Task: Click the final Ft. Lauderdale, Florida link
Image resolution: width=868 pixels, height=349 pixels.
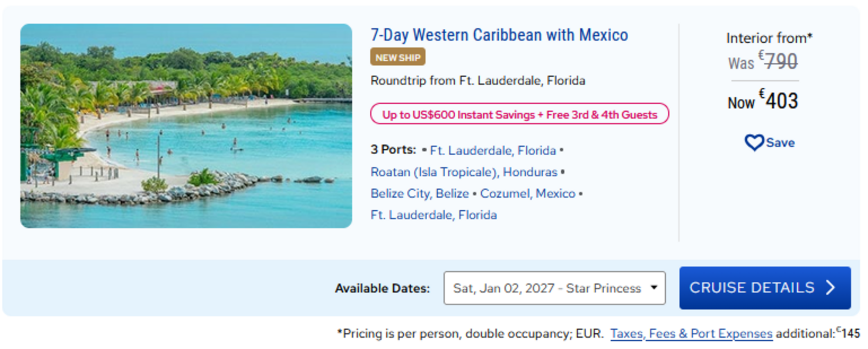Action: pos(434,215)
